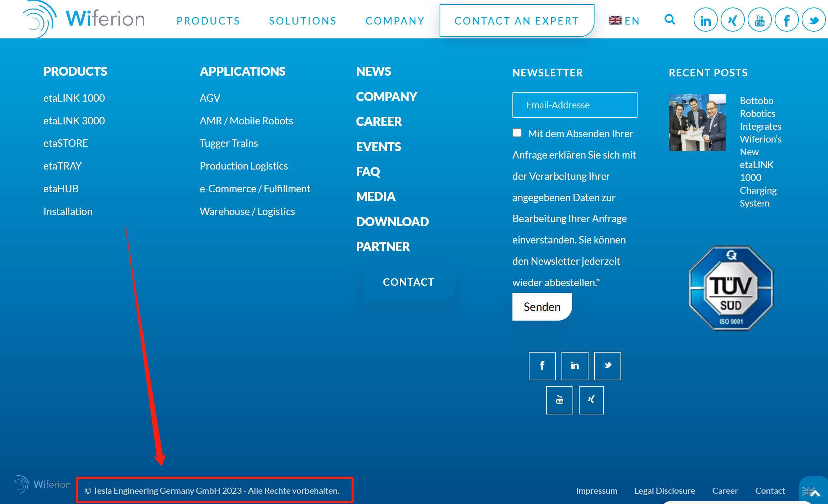Image resolution: width=828 pixels, height=504 pixels.
Task: Open the AGV application link
Action: click(x=210, y=98)
